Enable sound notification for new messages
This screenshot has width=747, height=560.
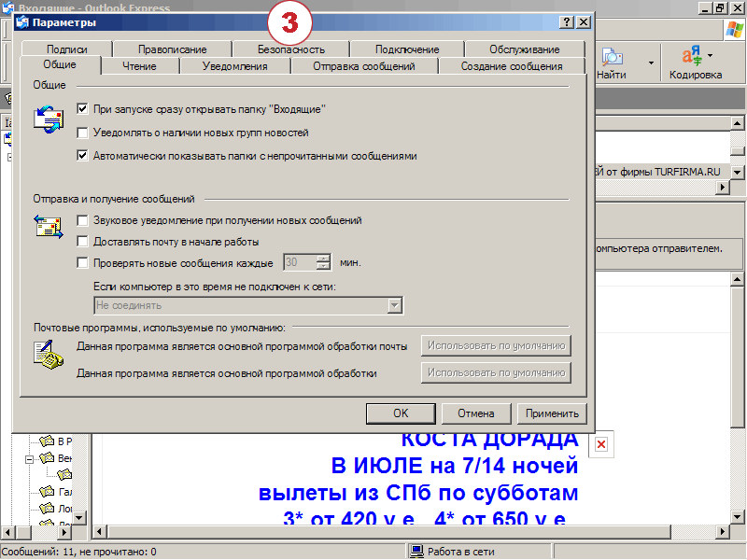coord(83,220)
